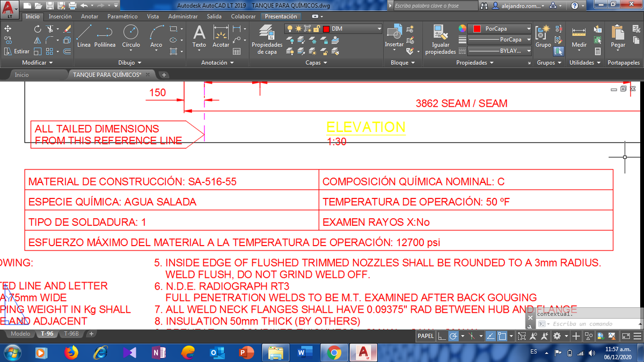Add a new layout with plus button
The height and width of the screenshot is (362, 644).
point(92,334)
